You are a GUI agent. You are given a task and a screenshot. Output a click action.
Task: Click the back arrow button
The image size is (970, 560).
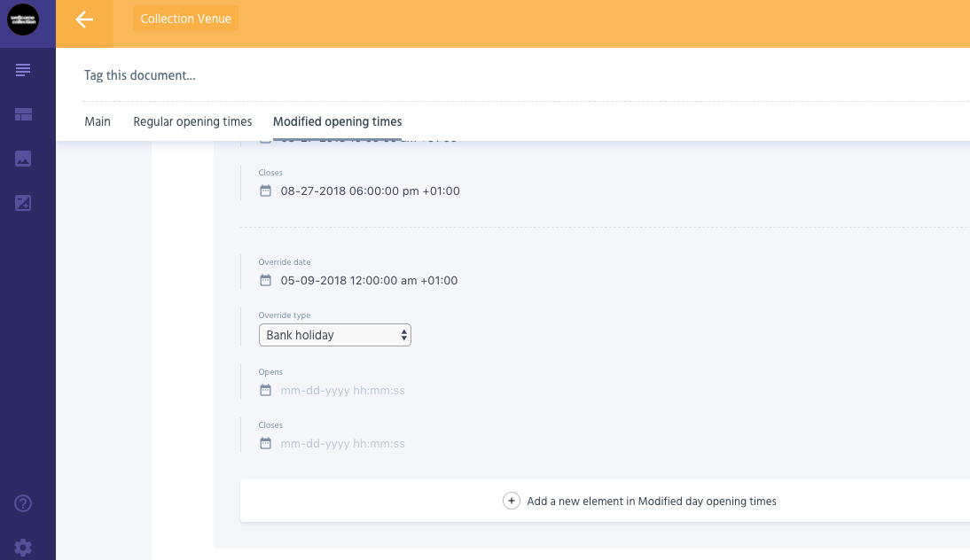coord(84,19)
